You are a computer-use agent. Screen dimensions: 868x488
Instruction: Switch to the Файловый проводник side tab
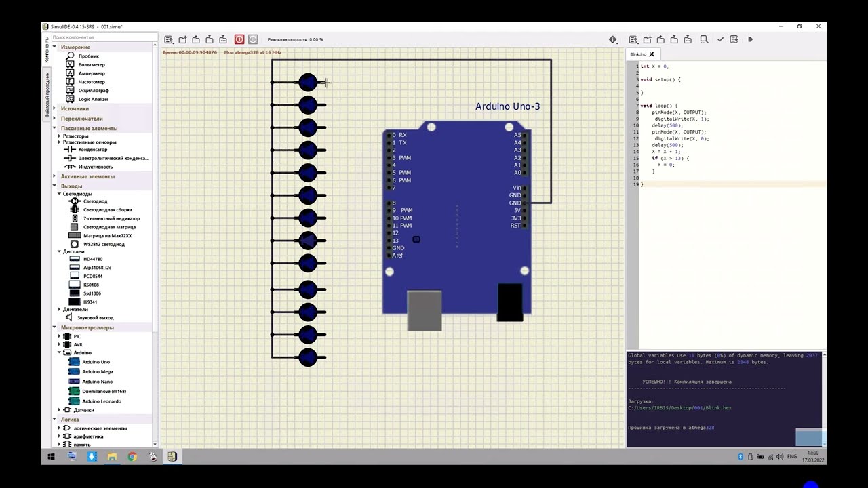(47, 94)
